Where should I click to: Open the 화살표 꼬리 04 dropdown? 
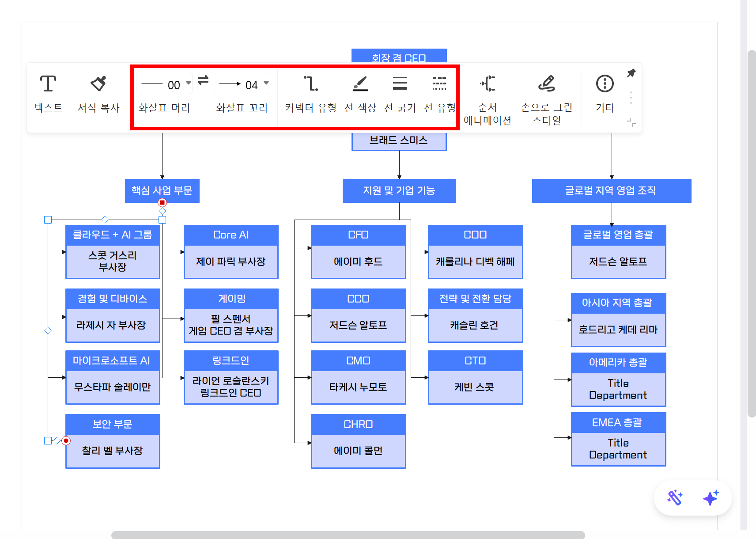click(242, 84)
